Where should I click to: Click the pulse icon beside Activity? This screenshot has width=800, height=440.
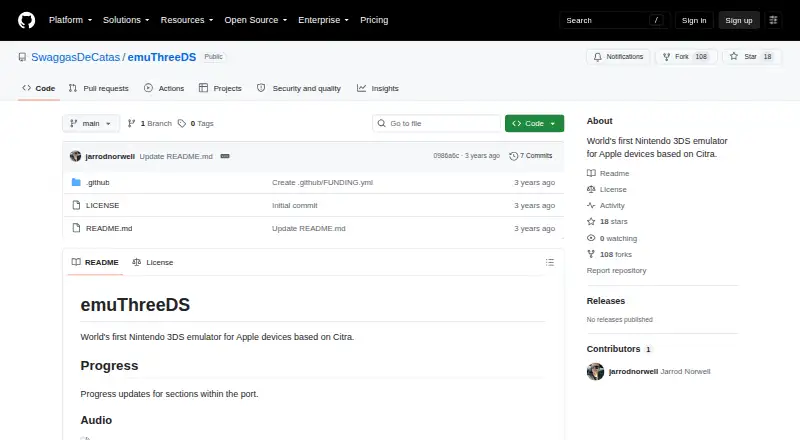[x=591, y=205]
